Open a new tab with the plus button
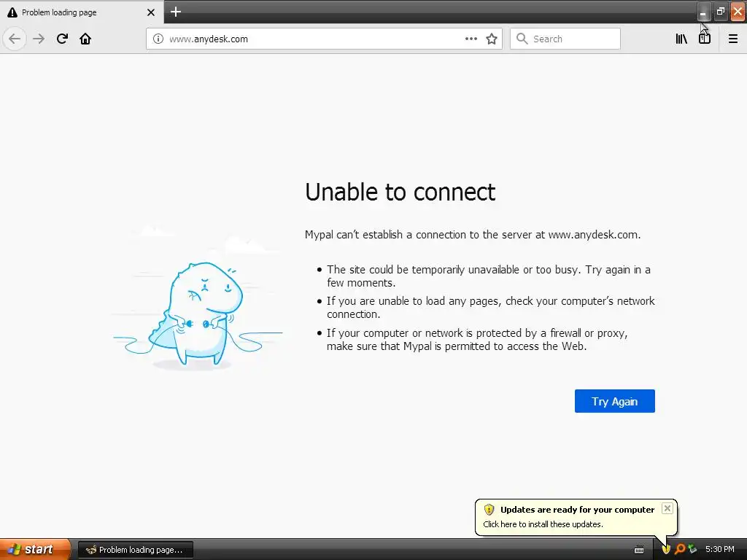Screen dimensions: 747x560 [x=176, y=12]
